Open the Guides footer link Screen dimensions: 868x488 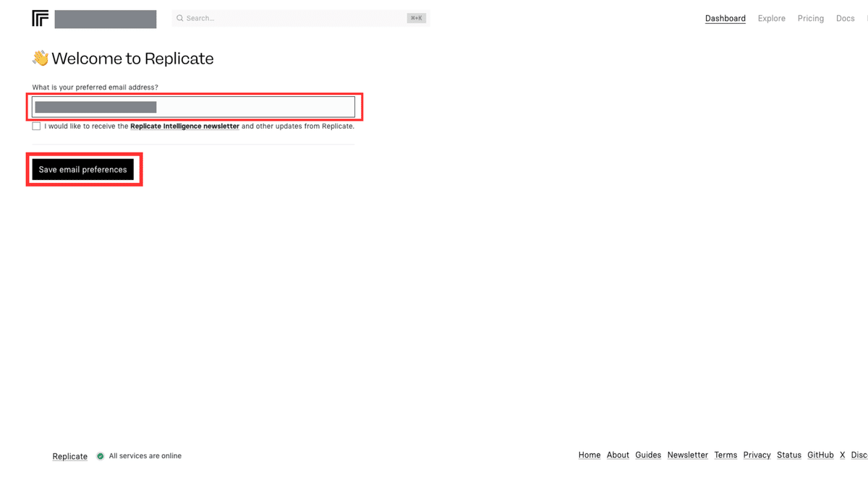[x=648, y=455]
